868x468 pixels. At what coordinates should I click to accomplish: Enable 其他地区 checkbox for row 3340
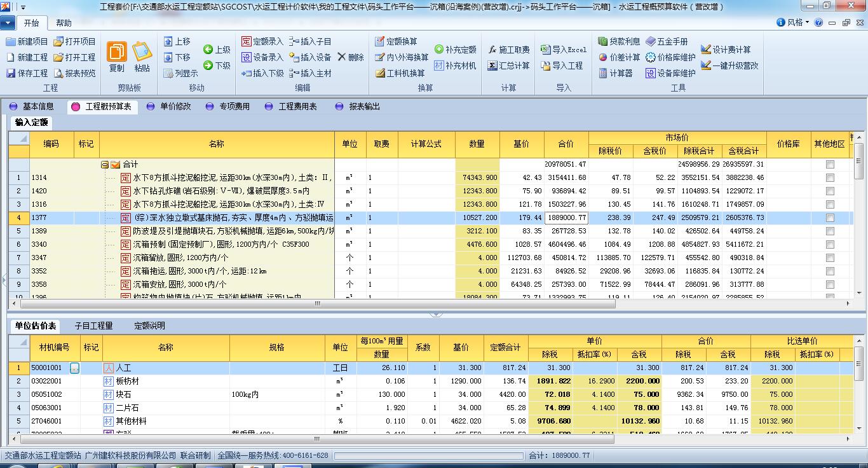tap(830, 245)
